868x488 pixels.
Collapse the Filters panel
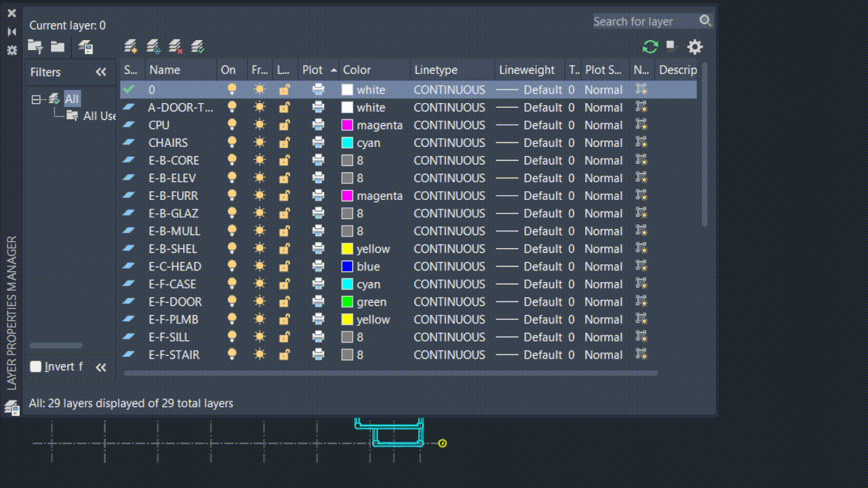coord(101,72)
